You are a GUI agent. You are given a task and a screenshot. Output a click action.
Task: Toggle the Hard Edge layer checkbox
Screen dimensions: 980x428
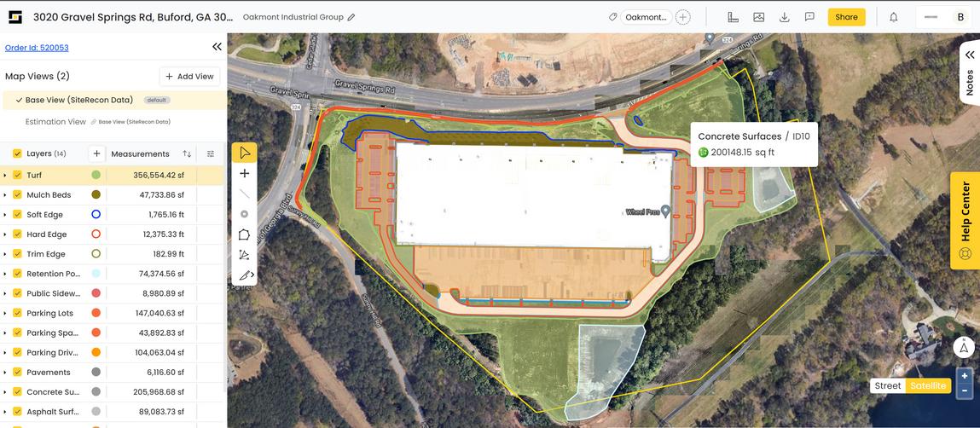click(18, 234)
